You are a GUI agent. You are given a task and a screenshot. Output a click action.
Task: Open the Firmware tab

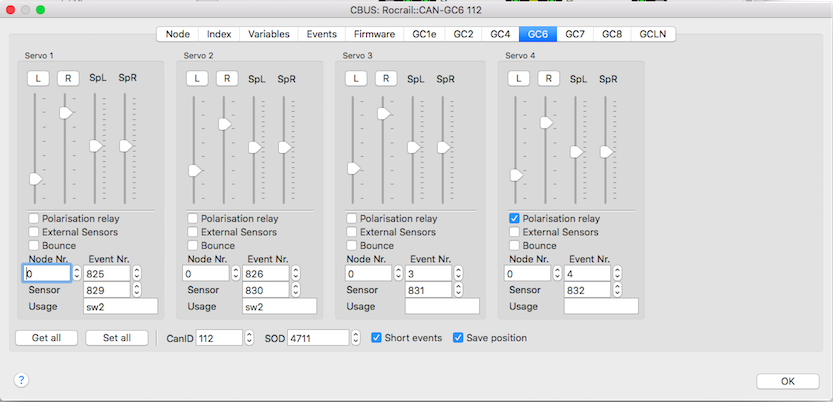[375, 34]
